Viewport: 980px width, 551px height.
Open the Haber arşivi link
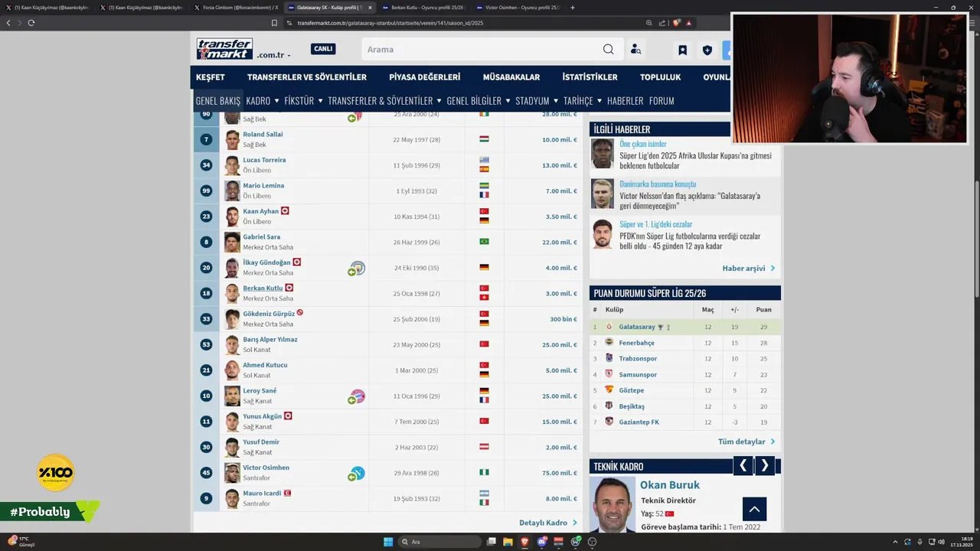point(748,269)
